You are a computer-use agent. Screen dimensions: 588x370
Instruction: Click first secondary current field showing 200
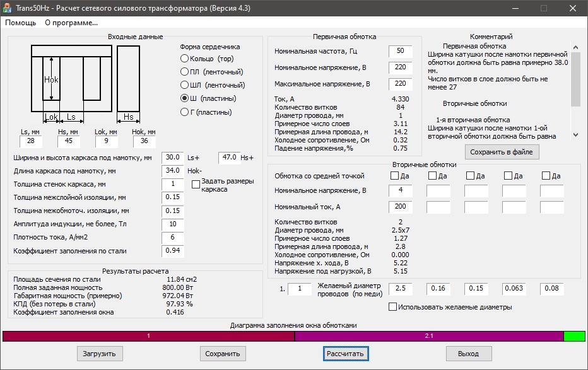tap(401, 207)
